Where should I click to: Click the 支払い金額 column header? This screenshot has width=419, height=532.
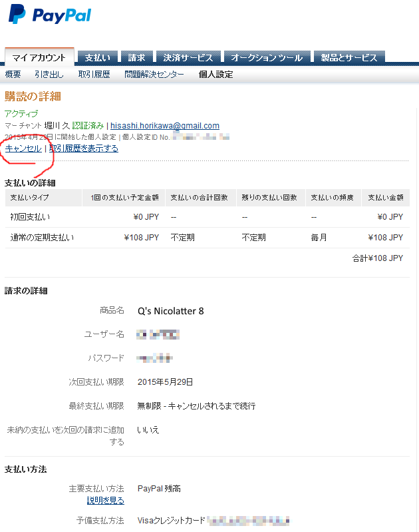(x=386, y=198)
